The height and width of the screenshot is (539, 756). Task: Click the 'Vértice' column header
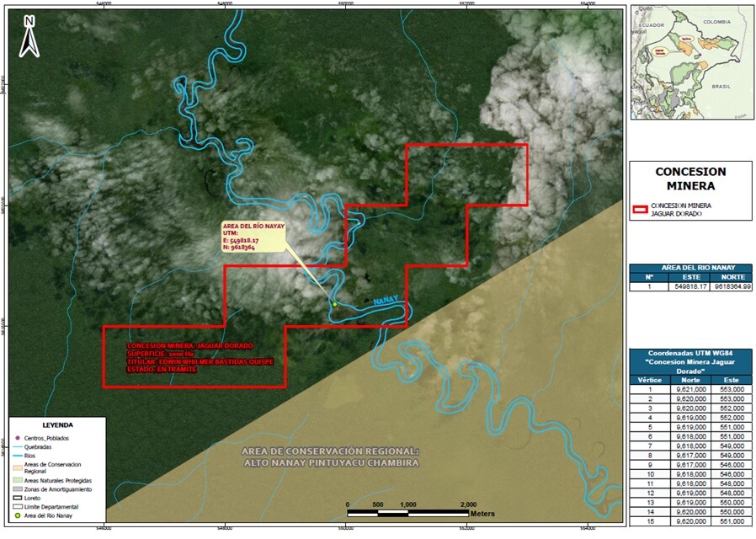[x=649, y=380]
